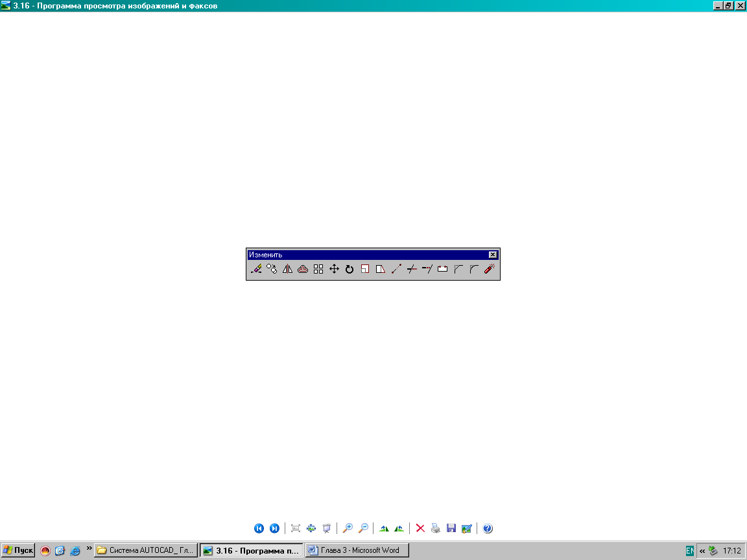Delete the image with red X
Screen dimensions: 747x560
click(420, 528)
